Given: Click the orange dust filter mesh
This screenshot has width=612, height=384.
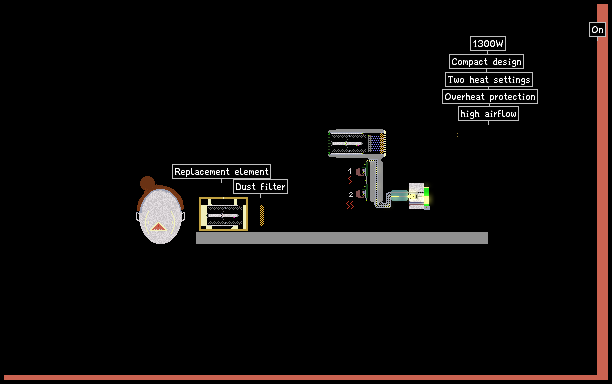Looking at the screenshot, I should coord(262,215).
